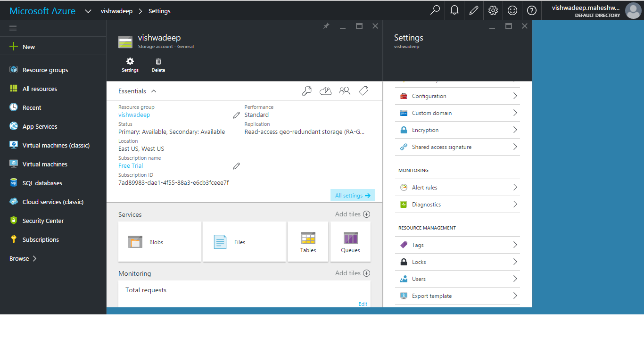Viewport: 644px width, 362px height.
Task: Expand Microsoft Azure dropdown chevron
Action: pos(88,11)
